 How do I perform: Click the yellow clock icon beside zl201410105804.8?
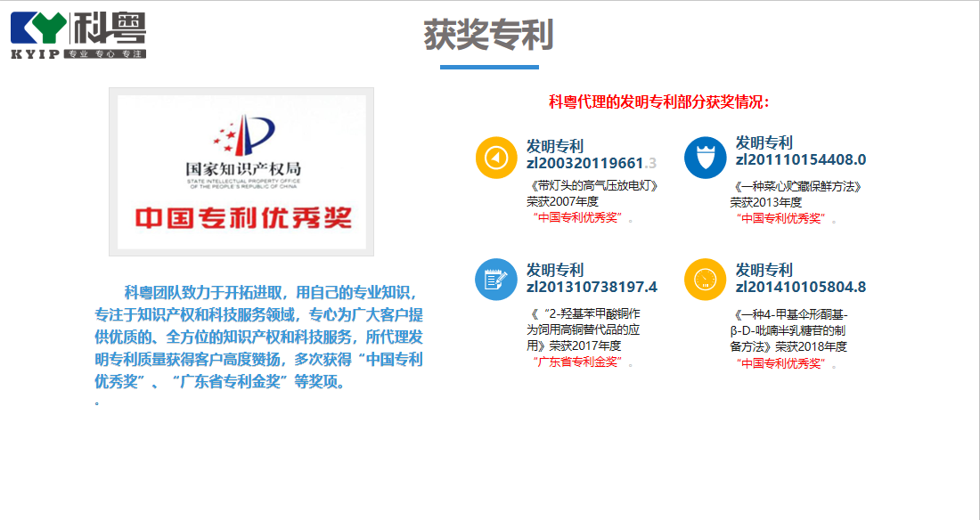705,280
